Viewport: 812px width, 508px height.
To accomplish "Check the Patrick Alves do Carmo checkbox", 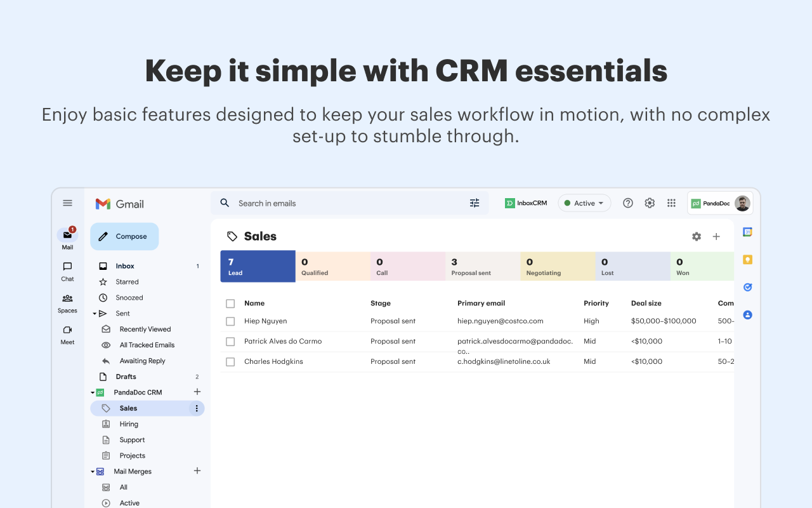I will coord(230,342).
